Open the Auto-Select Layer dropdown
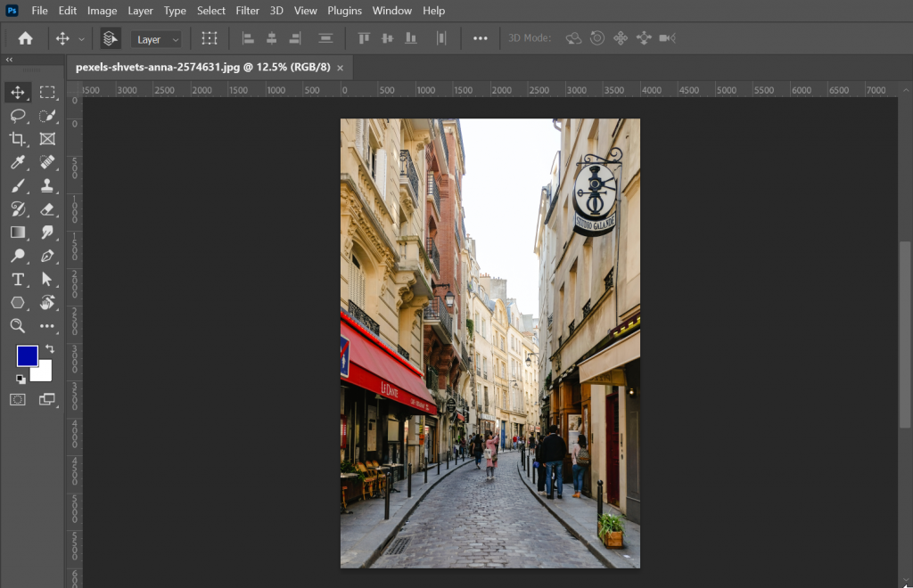Image resolution: width=913 pixels, height=588 pixels. point(156,38)
